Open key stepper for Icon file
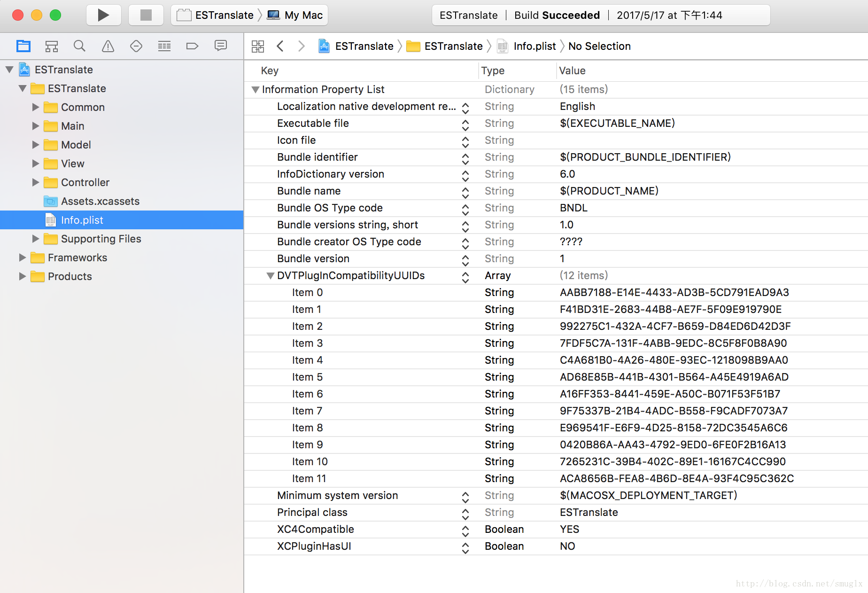The image size is (868, 593). [x=465, y=142]
